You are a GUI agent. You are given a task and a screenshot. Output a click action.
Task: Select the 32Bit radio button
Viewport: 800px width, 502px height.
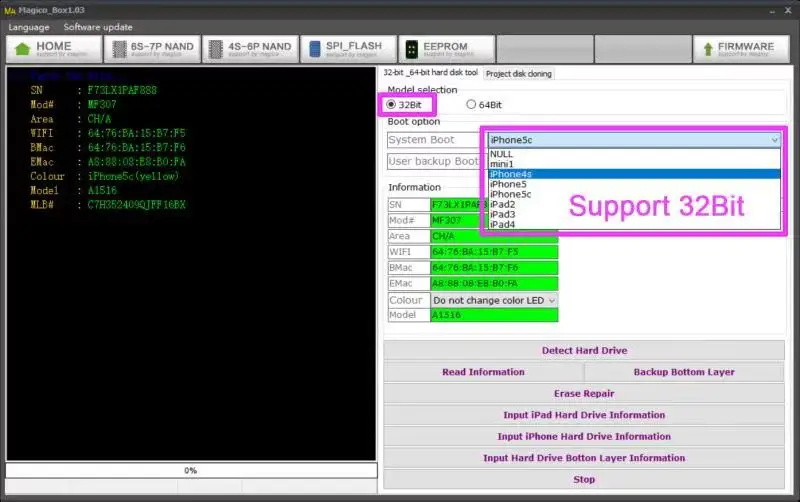391,104
